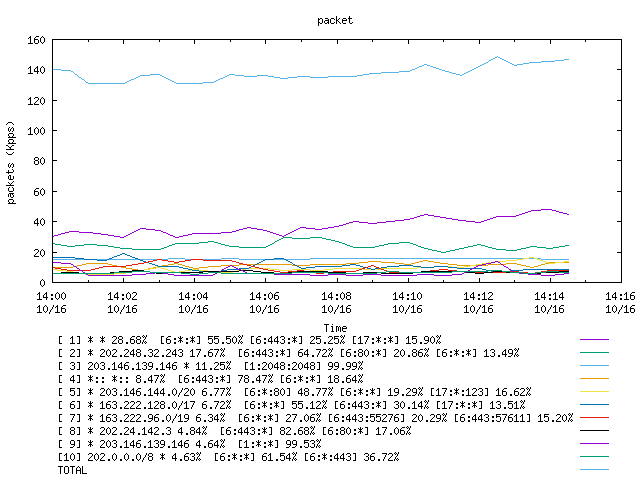Screen dimensions: 640x480
Task: Click "[17:*:123] 16.62%" in entry [ 5]
Action: point(480,392)
